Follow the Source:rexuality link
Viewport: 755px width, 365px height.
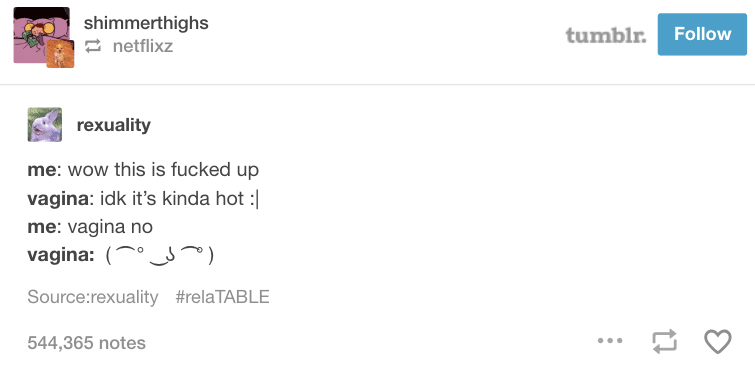(92, 297)
